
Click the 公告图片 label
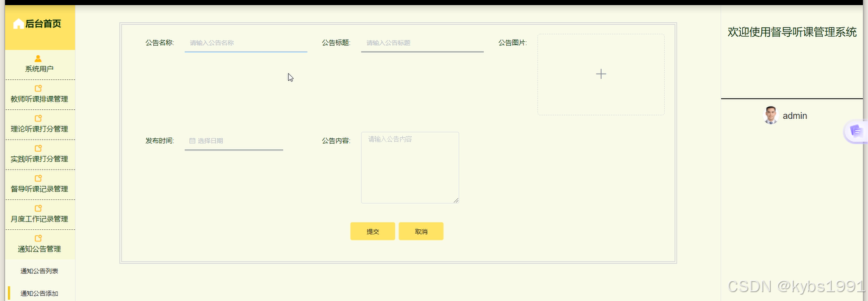click(513, 43)
